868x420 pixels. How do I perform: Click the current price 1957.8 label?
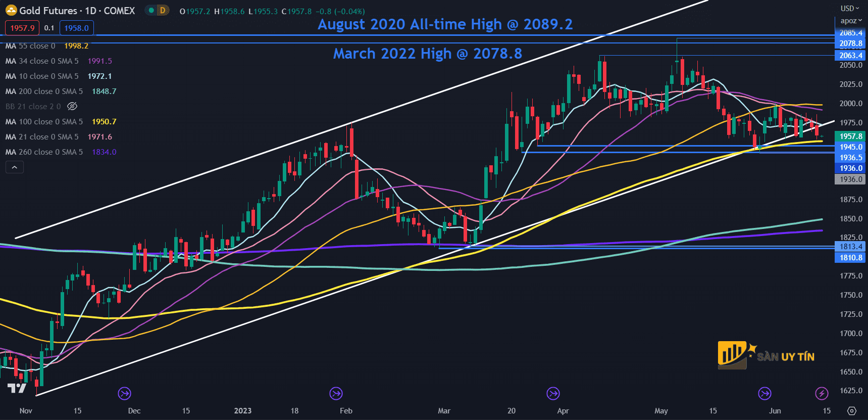point(850,136)
